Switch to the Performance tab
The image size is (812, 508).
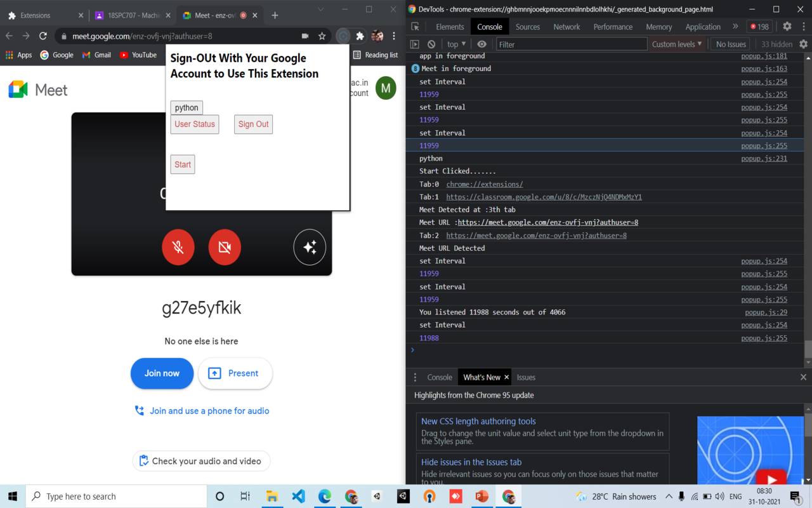[x=613, y=27]
